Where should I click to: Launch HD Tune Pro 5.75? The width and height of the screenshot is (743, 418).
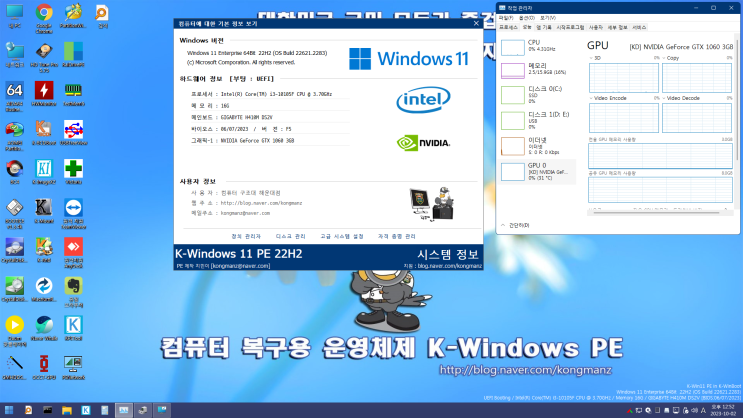pyautogui.click(x=44, y=57)
